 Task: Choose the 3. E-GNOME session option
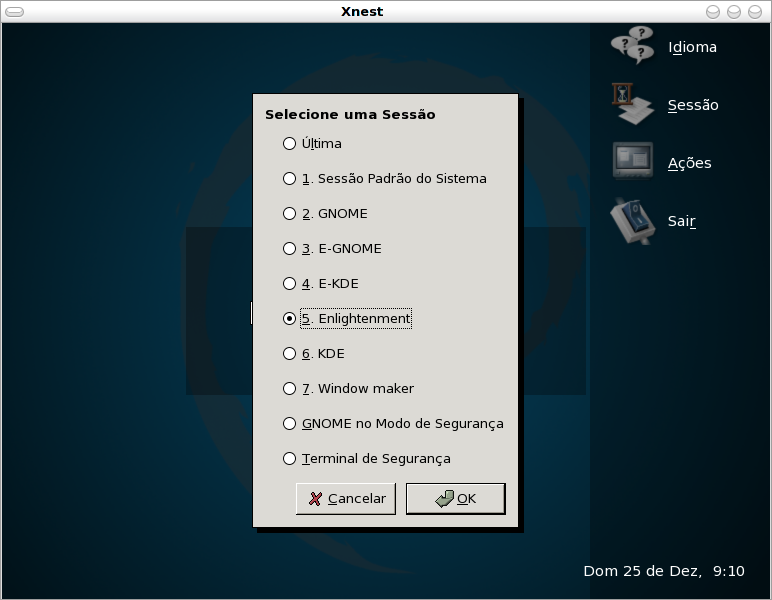coord(332,248)
